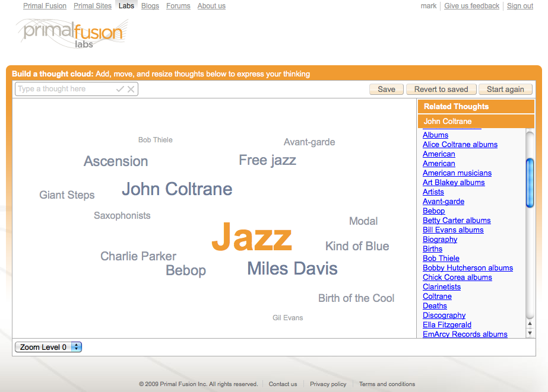Select the Bob Thiele thought in the cloud
Viewport: 548px width, 392px height.
[x=155, y=140]
